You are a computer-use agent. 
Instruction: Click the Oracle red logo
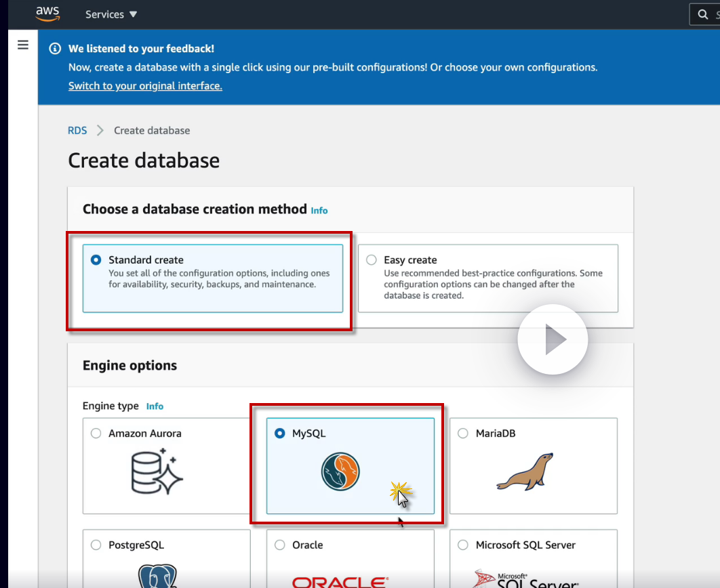click(341, 582)
